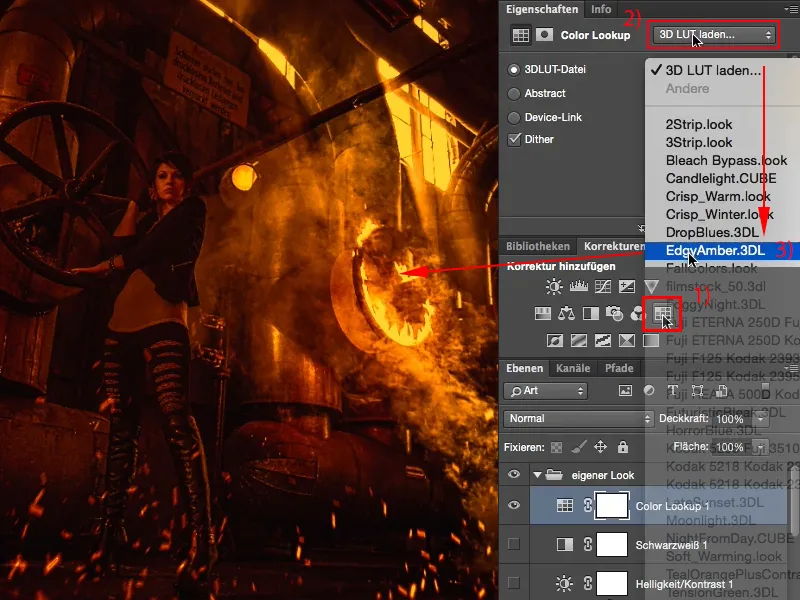
Task: Choose the Device-Link radio option
Action: click(515, 117)
